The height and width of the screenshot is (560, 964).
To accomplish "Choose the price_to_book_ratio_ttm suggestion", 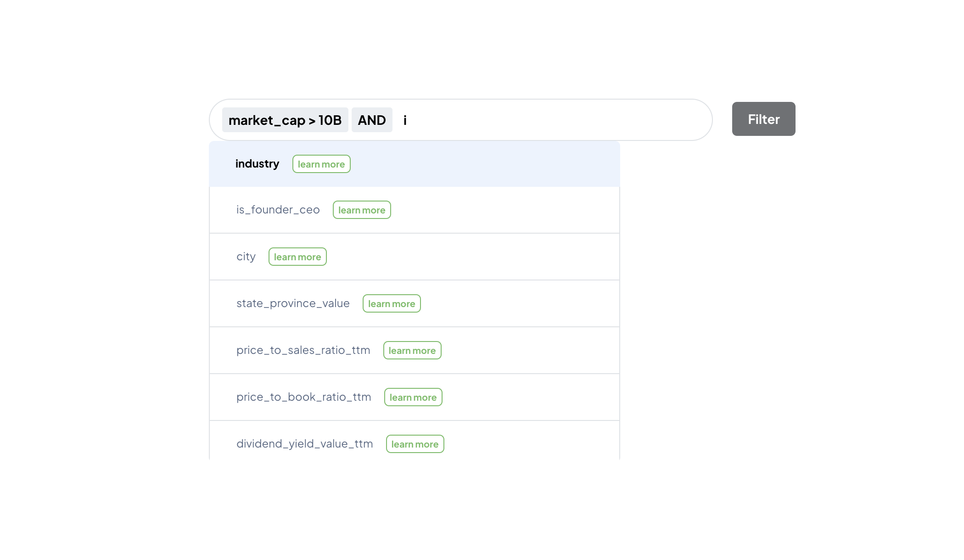I will [x=415, y=398].
